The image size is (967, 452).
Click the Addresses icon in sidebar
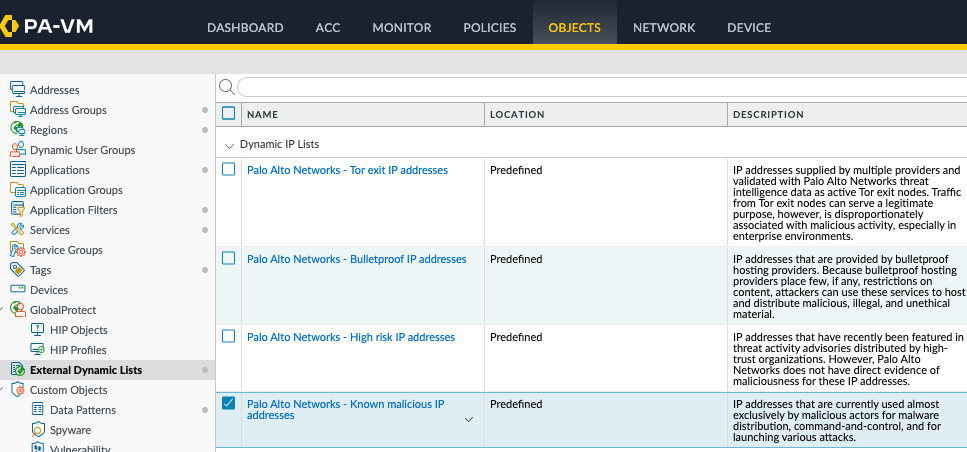tap(17, 90)
